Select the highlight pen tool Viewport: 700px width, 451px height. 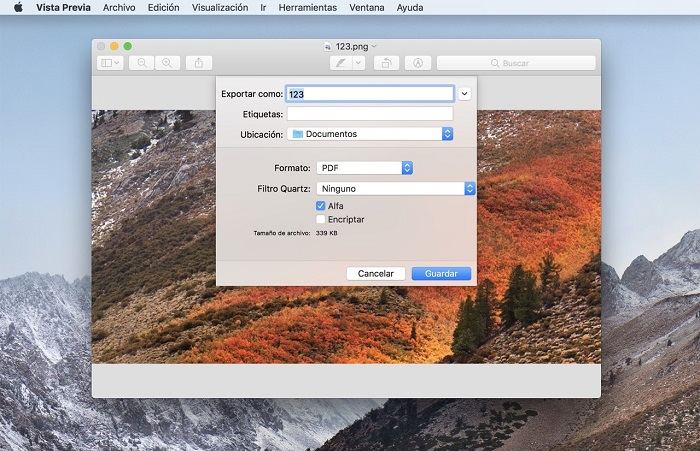click(340, 63)
